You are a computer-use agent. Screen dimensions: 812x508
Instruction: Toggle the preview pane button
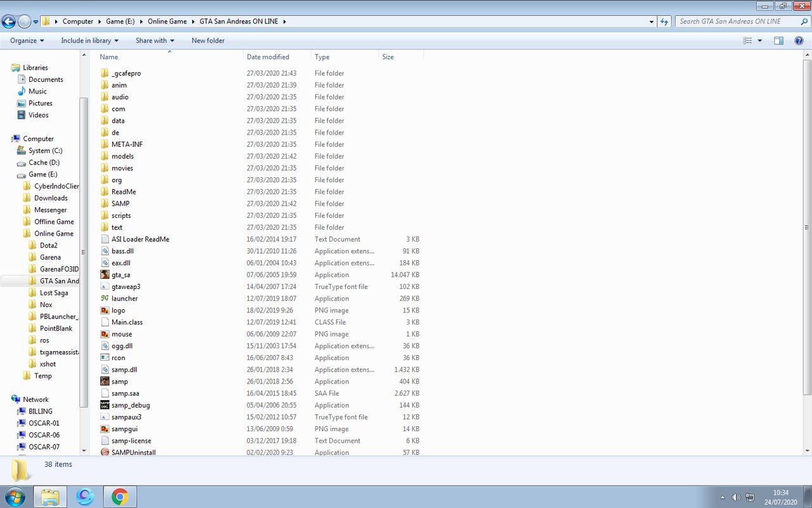(x=778, y=41)
